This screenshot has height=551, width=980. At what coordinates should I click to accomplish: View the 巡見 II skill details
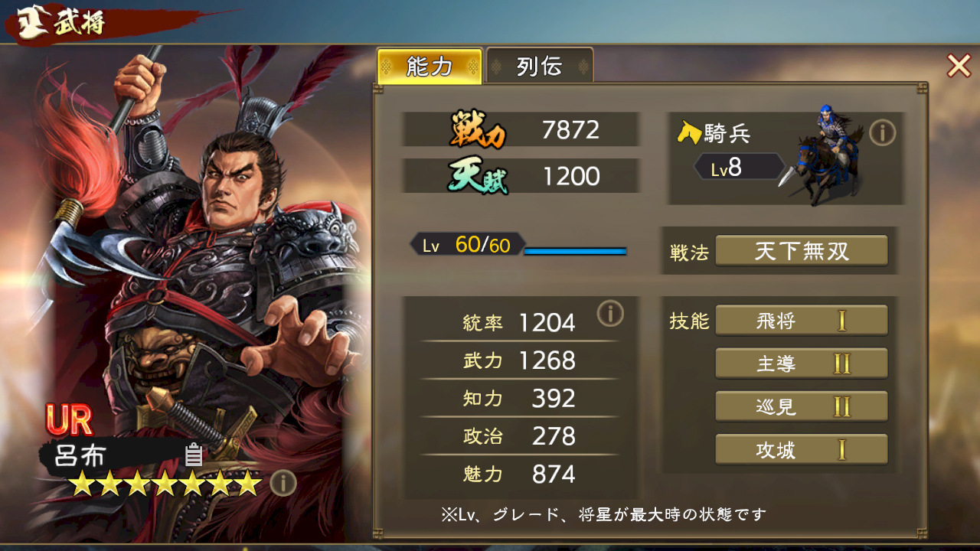[x=802, y=406]
